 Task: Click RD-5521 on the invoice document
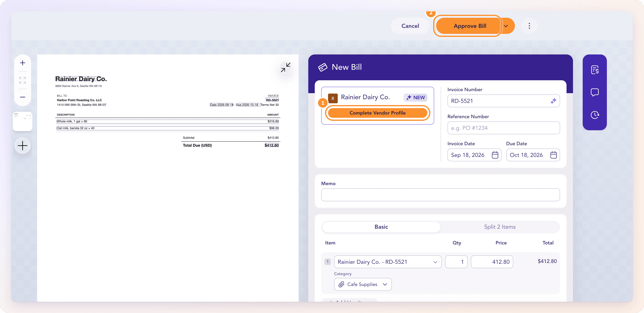tap(272, 100)
